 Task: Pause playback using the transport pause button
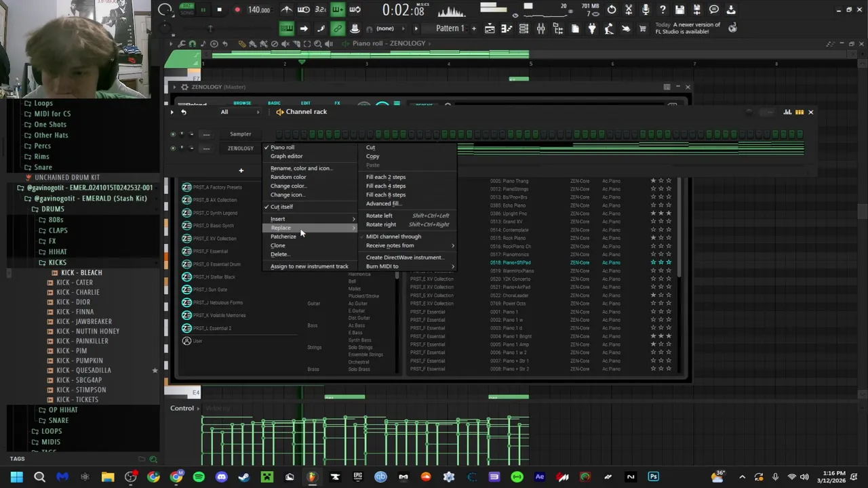pyautogui.click(x=202, y=9)
